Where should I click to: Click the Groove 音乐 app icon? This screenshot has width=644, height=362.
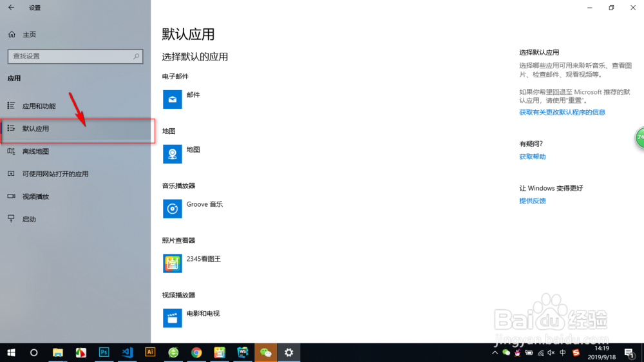coord(173,209)
